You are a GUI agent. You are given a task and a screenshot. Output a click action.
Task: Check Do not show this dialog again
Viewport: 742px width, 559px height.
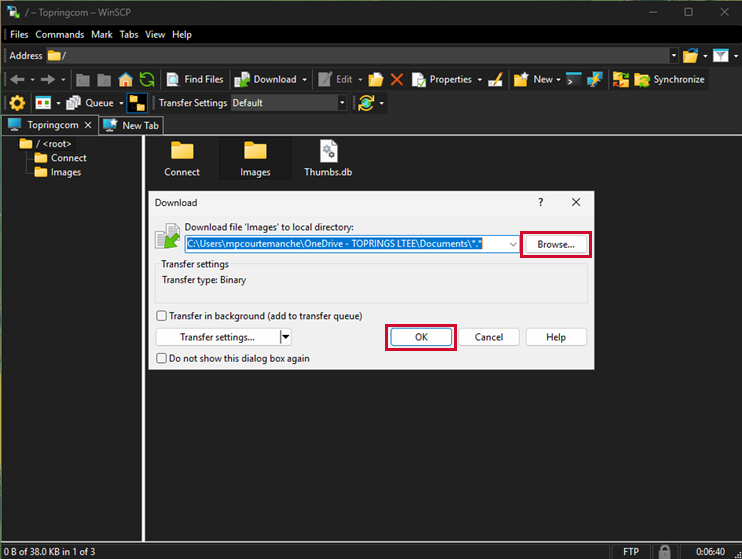click(162, 358)
